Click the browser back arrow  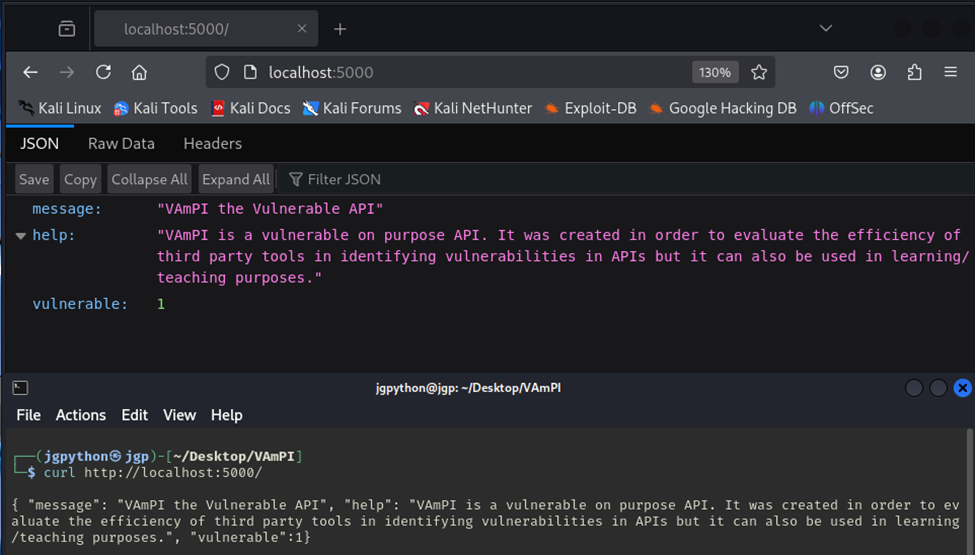pyautogui.click(x=30, y=72)
